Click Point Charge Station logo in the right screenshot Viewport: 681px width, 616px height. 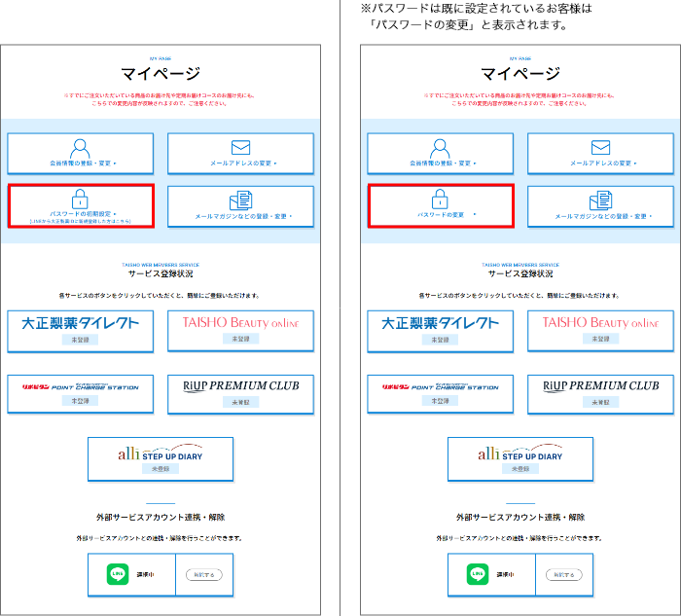tap(441, 386)
